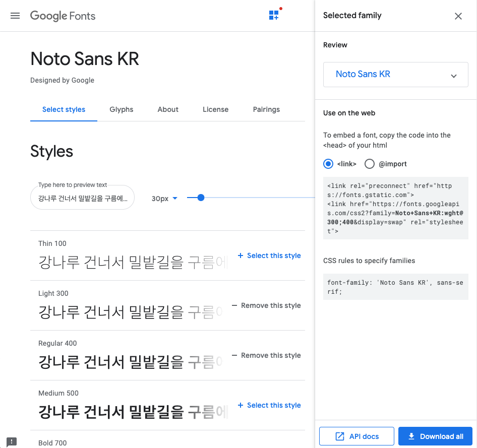The width and height of the screenshot is (477, 448).
Task: Click the link embed code block
Action: (x=395, y=208)
